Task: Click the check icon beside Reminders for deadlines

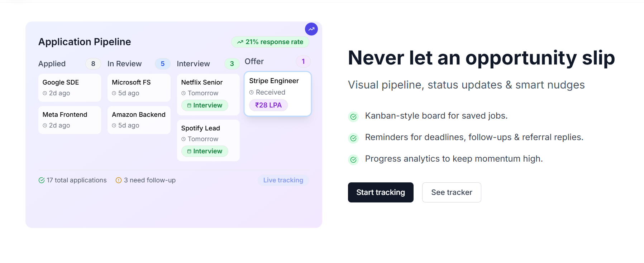Action: (353, 138)
